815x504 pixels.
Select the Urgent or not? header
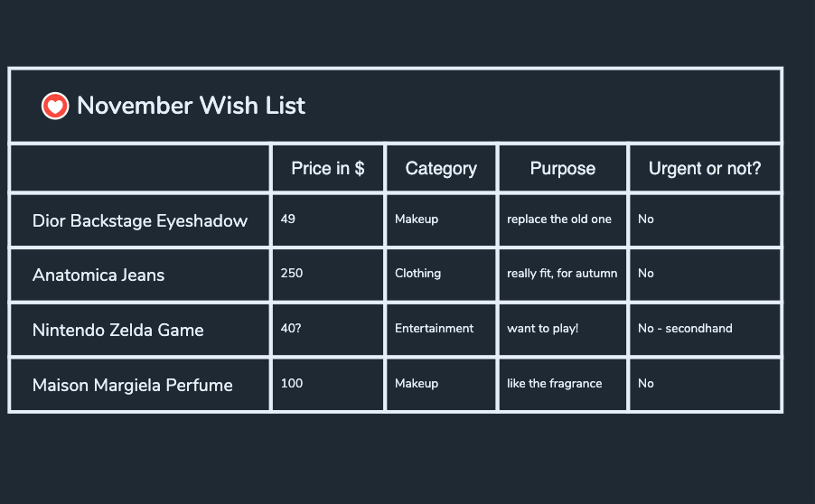(x=705, y=168)
